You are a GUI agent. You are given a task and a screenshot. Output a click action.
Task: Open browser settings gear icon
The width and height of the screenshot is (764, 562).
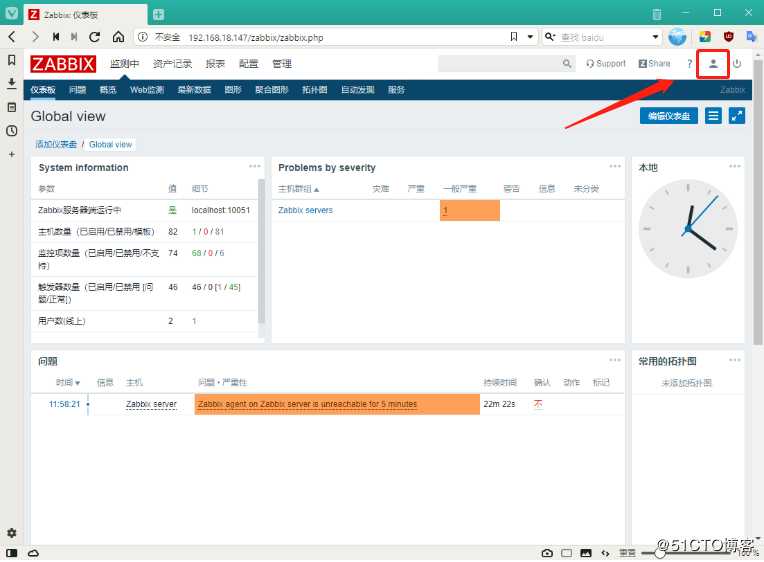point(12,534)
